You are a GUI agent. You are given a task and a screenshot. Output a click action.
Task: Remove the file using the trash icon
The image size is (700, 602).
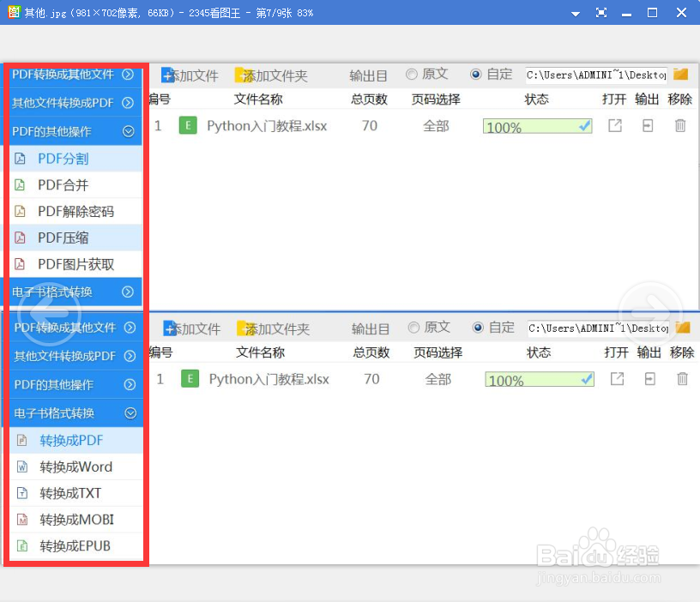pos(679,125)
